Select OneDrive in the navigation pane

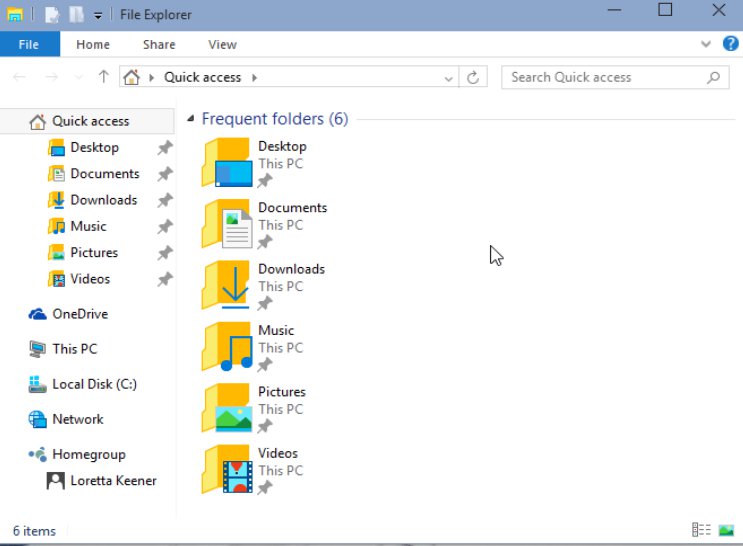point(80,314)
